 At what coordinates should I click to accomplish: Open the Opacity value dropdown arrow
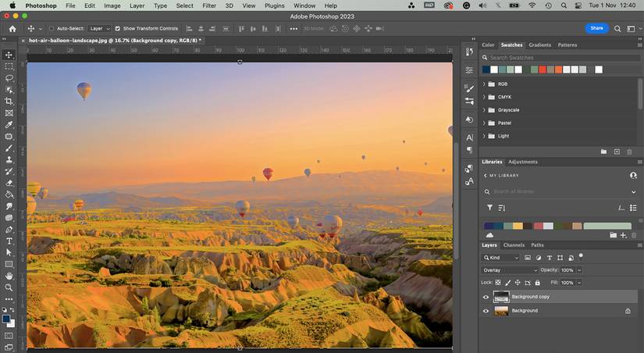579,270
